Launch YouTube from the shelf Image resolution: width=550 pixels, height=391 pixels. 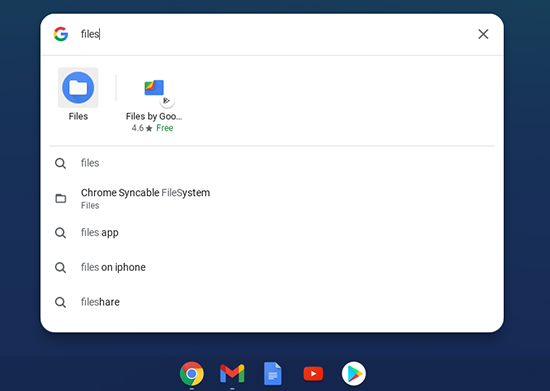click(x=313, y=373)
